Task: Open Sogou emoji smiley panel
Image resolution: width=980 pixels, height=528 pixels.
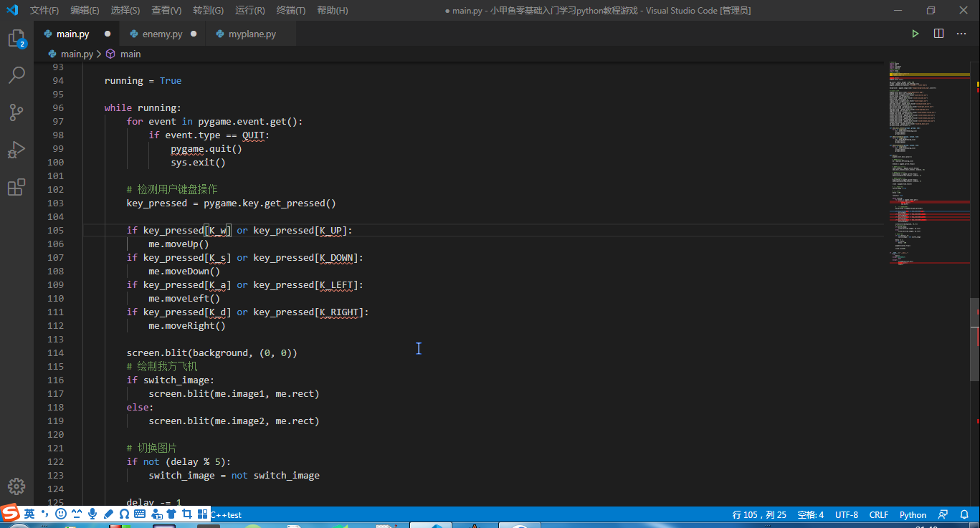Action: [61, 514]
